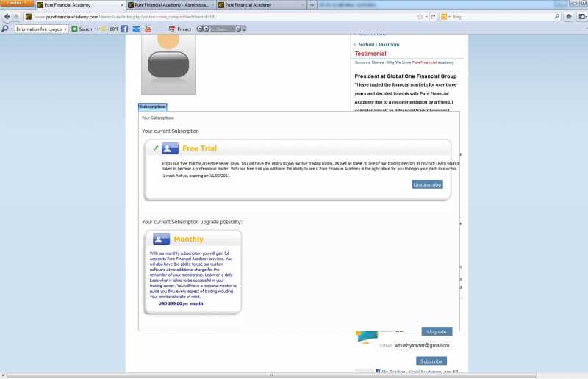Viewport: 588px width, 379px height.
Task: Click the newsletter Subscribe button
Action: [431, 361]
